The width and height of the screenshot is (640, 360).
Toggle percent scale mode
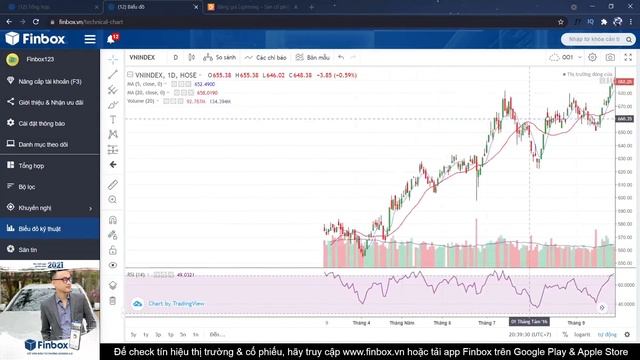(x=565, y=334)
